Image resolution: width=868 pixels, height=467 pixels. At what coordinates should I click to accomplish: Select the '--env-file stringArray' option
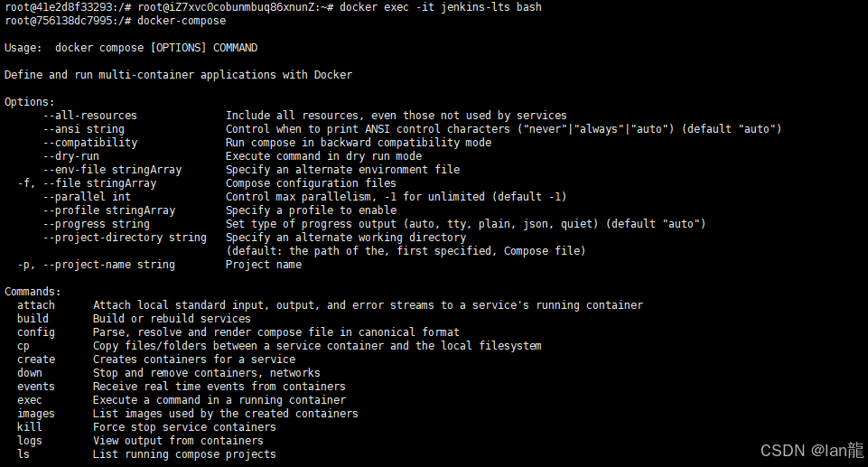112,170
